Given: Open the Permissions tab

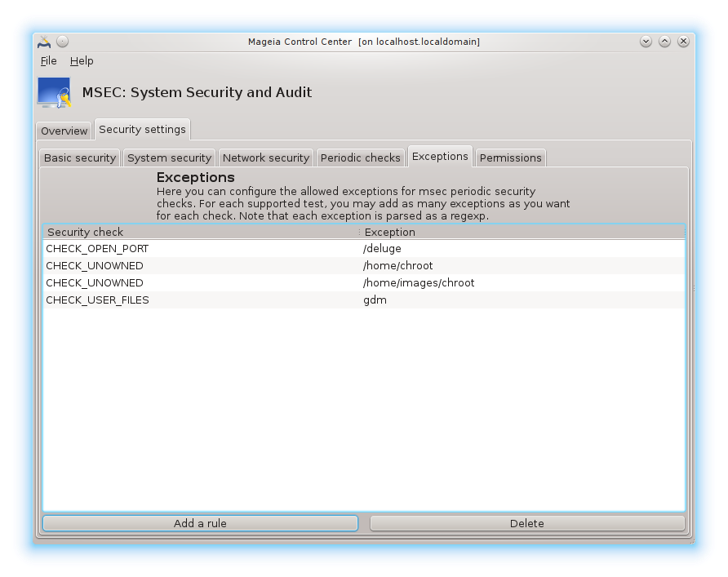Looking at the screenshot, I should pos(510,158).
